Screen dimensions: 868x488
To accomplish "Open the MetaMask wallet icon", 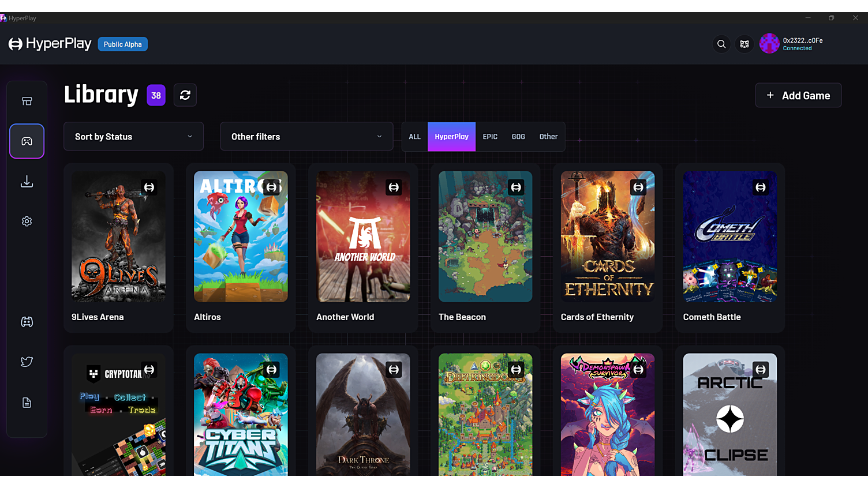I will [x=744, y=43].
